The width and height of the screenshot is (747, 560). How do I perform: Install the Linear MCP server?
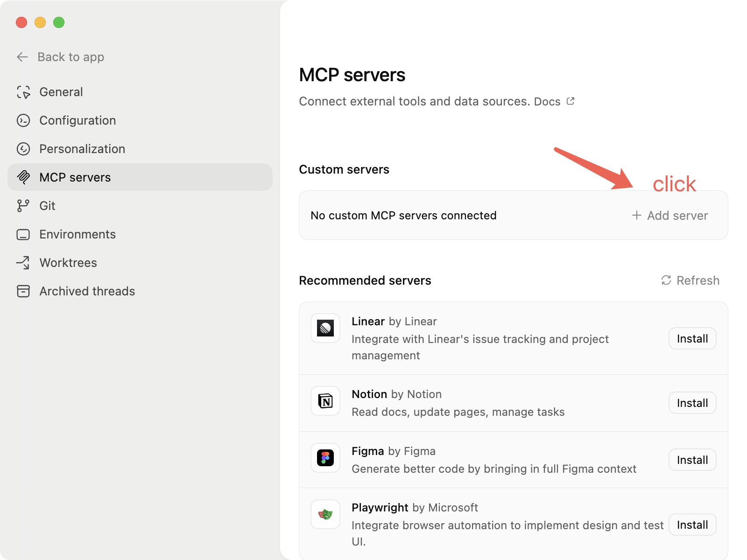(692, 339)
